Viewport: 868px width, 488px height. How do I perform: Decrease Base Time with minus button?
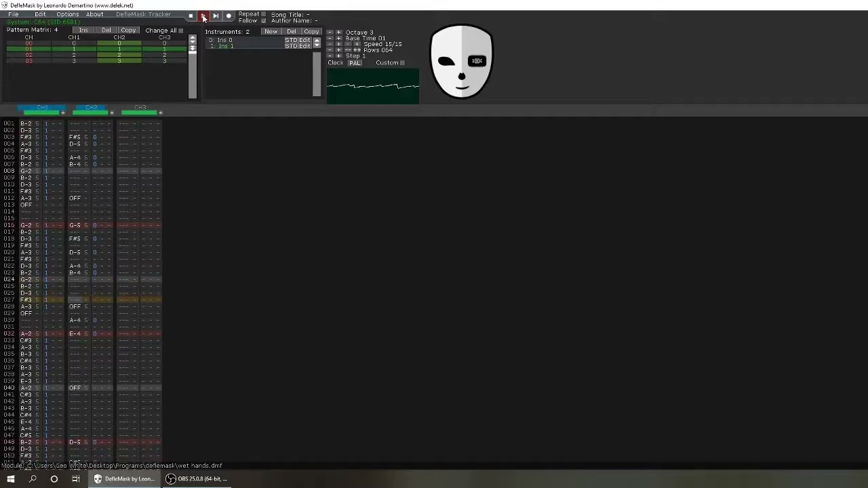point(330,39)
